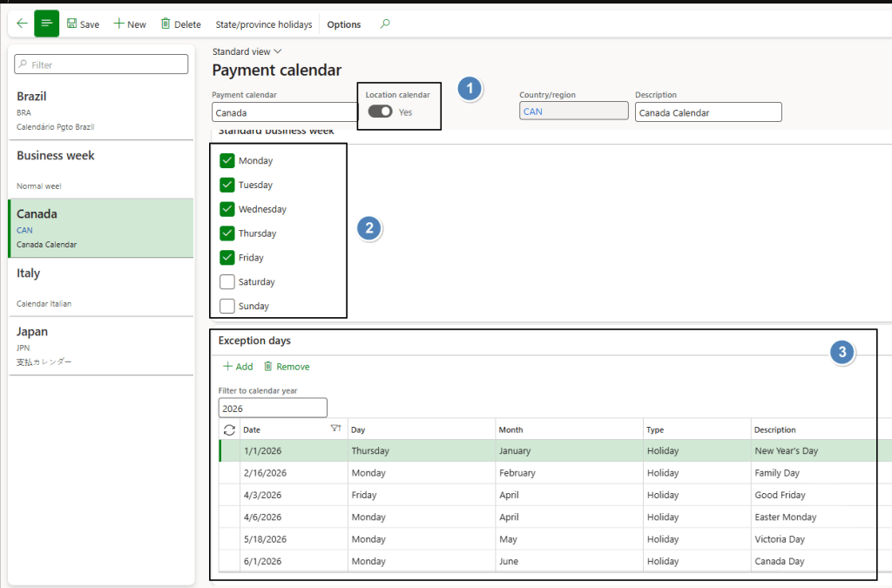
Task: Click the toolbar search magnifier icon
Action: (x=385, y=24)
